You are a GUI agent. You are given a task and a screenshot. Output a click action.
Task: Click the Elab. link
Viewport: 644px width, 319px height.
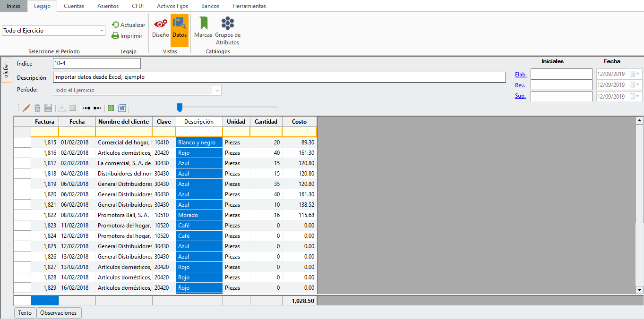coord(521,74)
